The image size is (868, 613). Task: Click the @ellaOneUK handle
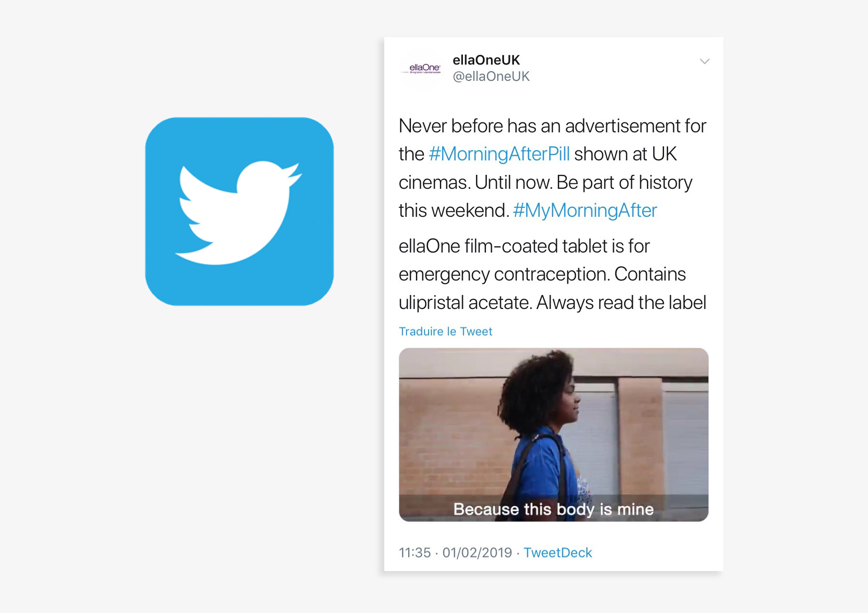[491, 76]
